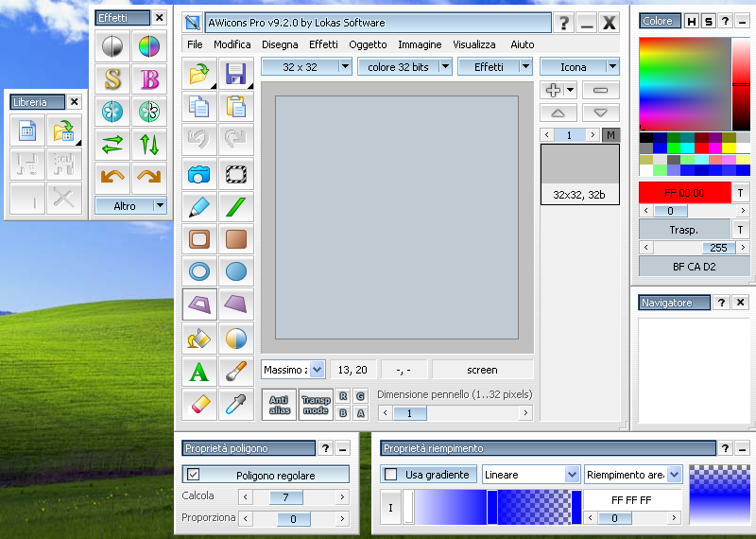Open the Disegna menu

(x=280, y=44)
